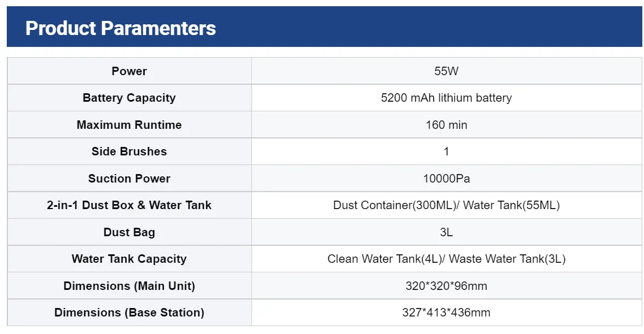This screenshot has height=334, width=644.
Task: Click the 55W value cell
Action: click(446, 71)
